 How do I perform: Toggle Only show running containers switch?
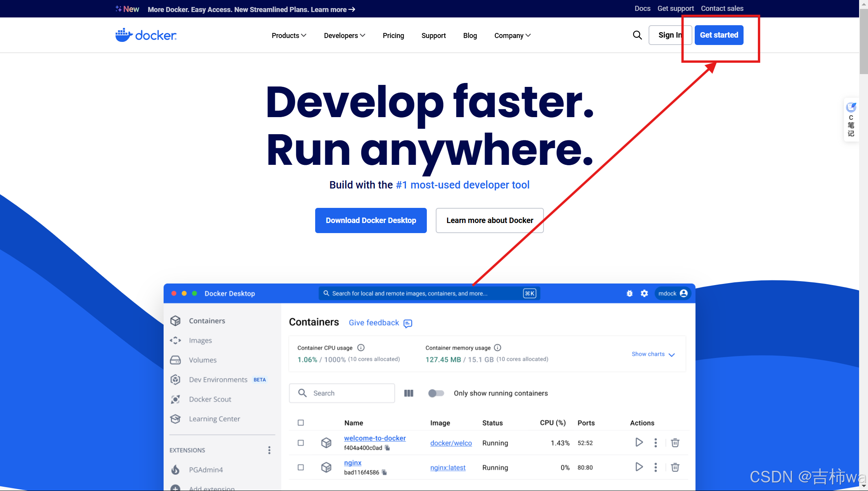tap(436, 393)
